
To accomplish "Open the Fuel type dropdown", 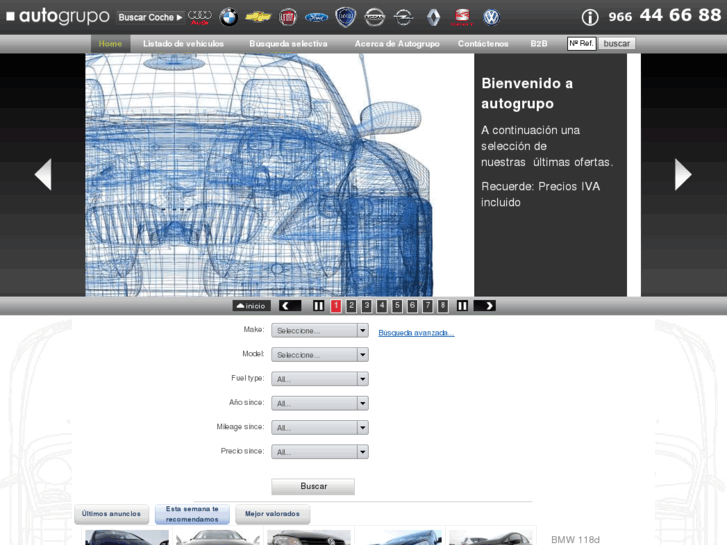I will click(319, 379).
